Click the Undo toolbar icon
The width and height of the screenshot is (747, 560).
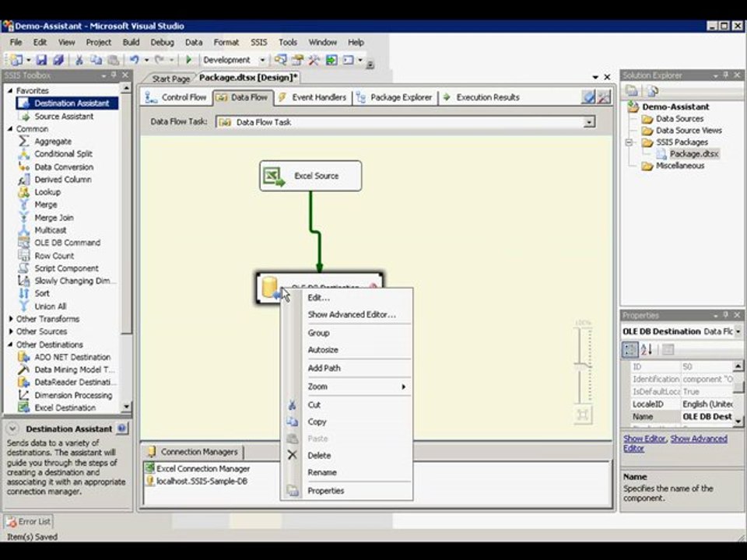[x=135, y=60]
